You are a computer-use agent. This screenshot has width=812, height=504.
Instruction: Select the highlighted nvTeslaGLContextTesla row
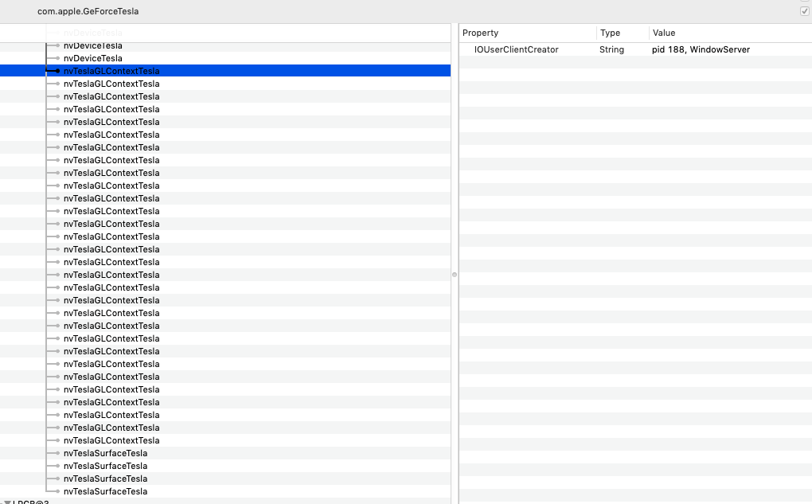(225, 71)
